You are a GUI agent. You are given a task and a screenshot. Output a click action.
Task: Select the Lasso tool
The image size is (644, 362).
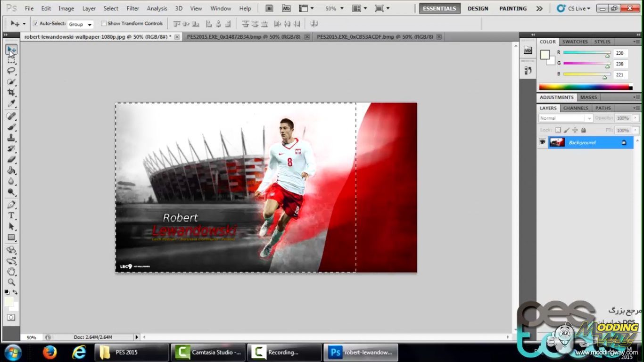(x=11, y=71)
